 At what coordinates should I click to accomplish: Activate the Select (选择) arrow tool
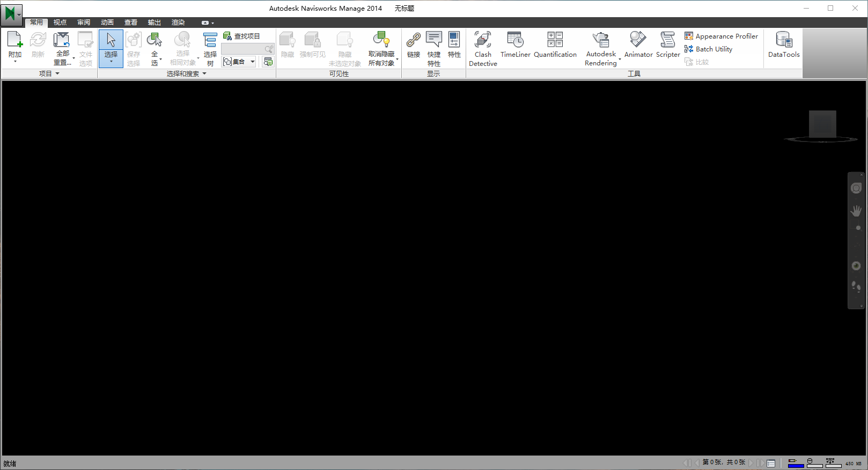[111, 40]
